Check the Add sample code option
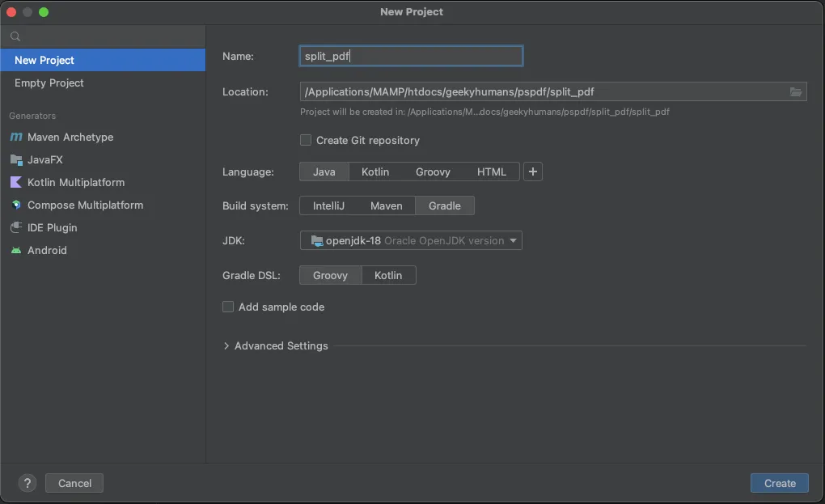Screen dimensions: 825x504 pos(227,307)
